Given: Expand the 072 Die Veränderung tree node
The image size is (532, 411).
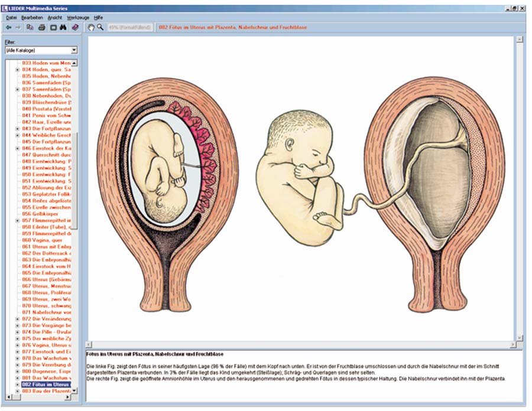Looking at the screenshot, I should [18, 319].
